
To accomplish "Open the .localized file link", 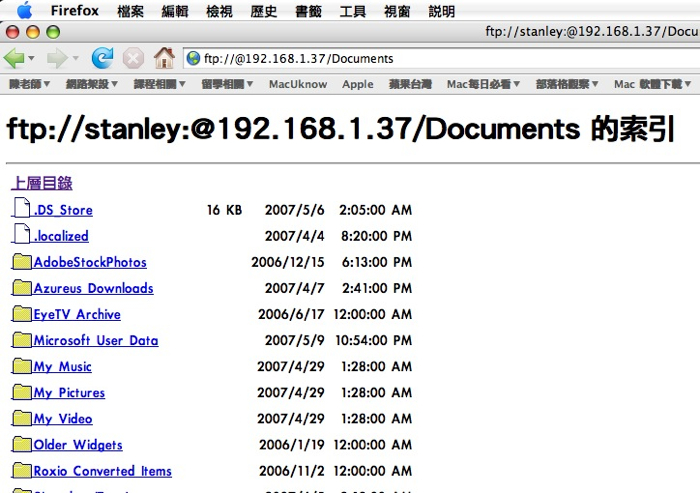I will [61, 236].
